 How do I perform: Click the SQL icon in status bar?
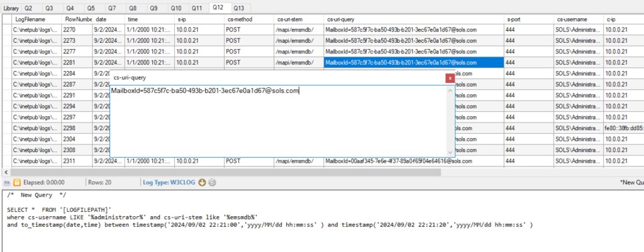(8, 182)
